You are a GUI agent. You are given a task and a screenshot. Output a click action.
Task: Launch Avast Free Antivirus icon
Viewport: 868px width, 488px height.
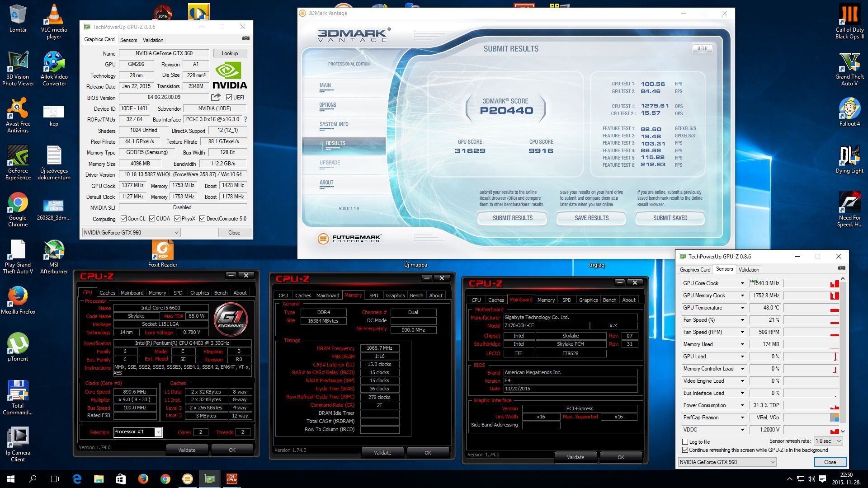point(18,116)
